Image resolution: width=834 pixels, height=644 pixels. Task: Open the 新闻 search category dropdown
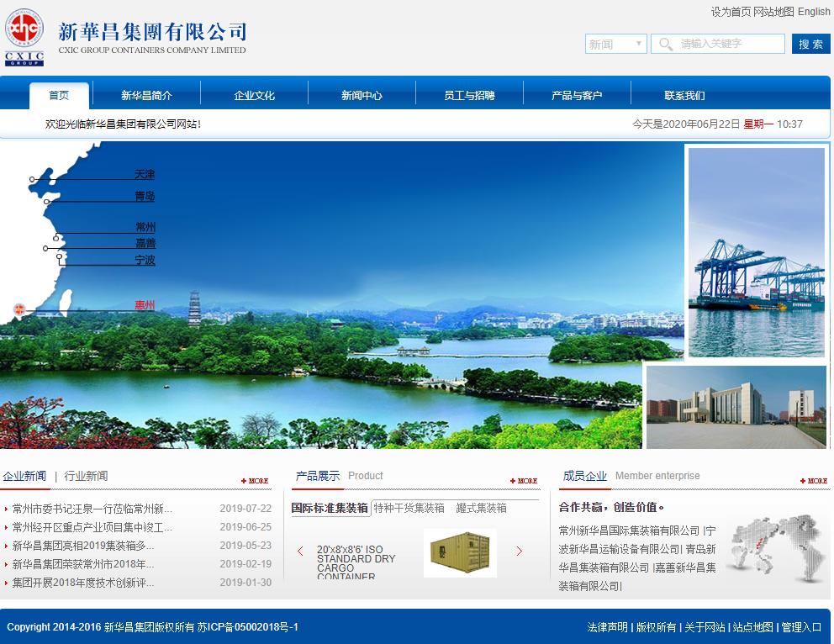pyautogui.click(x=616, y=45)
